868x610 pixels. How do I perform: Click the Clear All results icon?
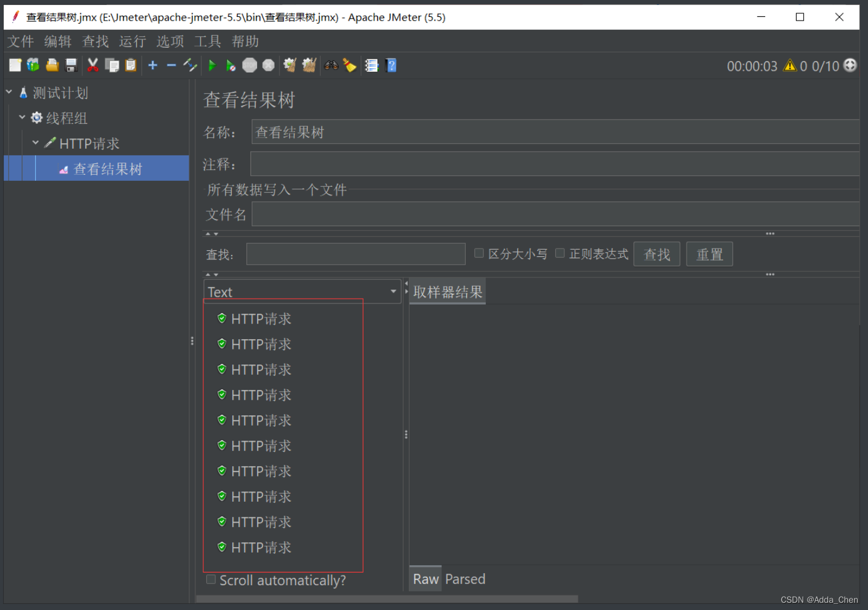(x=309, y=65)
